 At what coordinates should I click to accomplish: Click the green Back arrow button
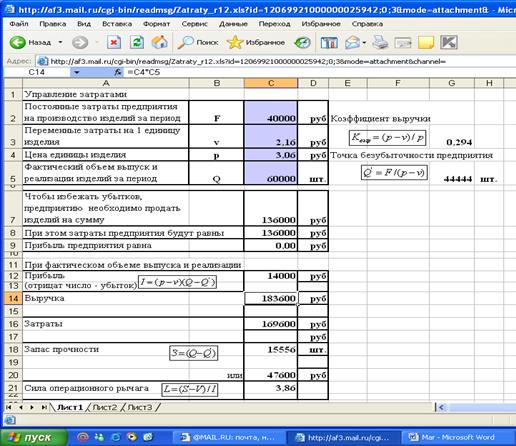coord(18,42)
